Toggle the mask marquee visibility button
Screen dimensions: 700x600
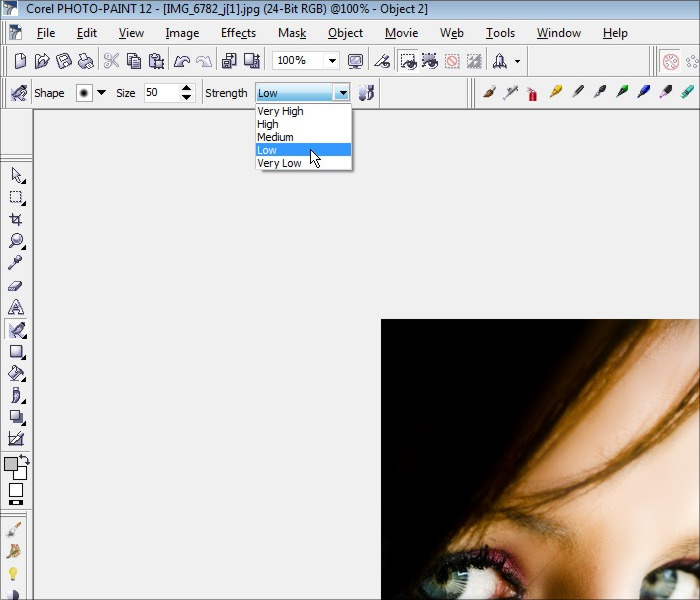pos(408,61)
